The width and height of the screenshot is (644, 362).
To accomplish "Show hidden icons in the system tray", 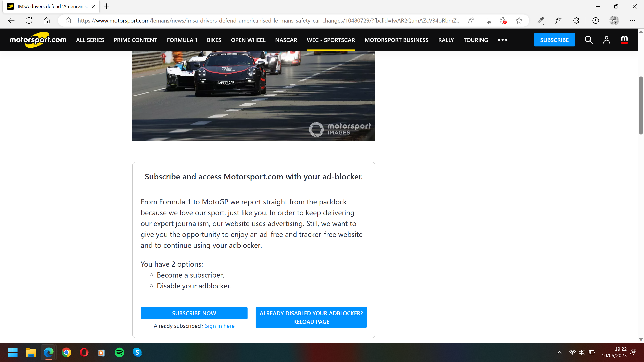I will click(x=559, y=353).
